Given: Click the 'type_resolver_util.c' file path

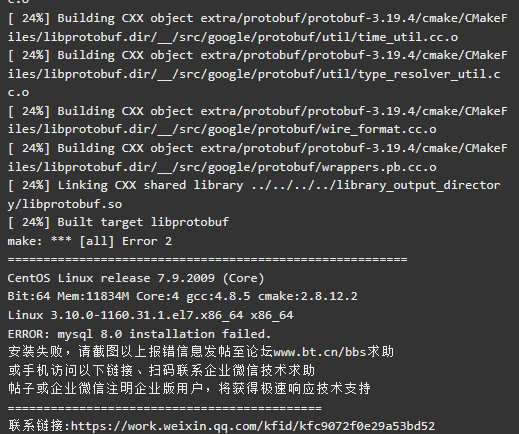Looking at the screenshot, I should pyautogui.click(x=429, y=74).
